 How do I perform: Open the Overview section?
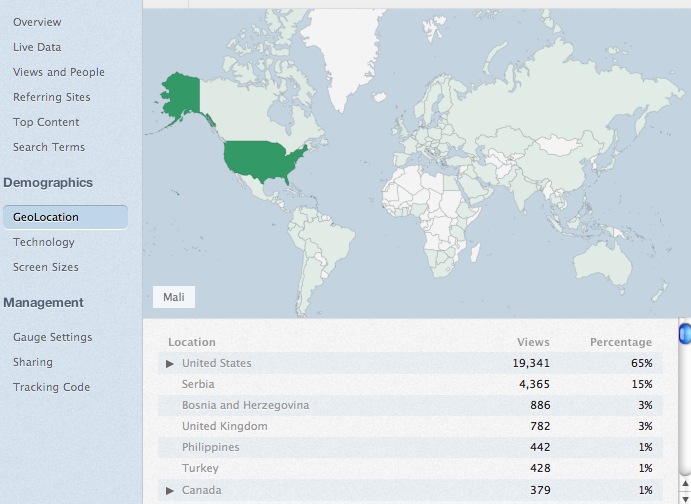(37, 22)
